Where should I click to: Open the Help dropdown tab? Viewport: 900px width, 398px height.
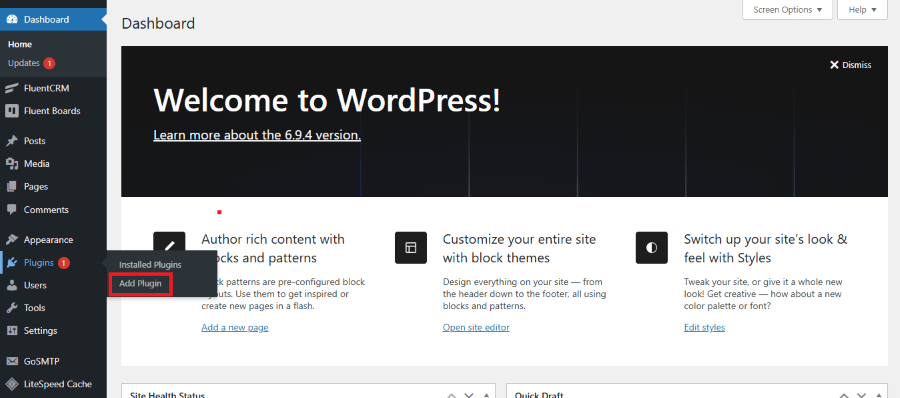point(862,10)
